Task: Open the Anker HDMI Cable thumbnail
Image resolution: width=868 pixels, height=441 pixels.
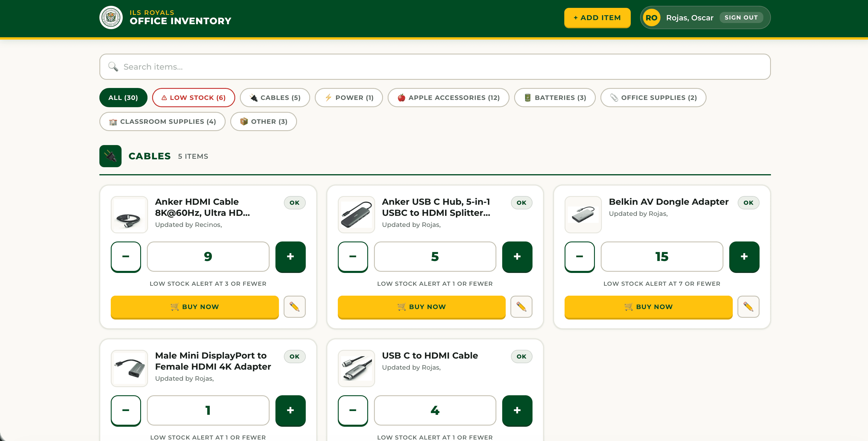Action: 129,215
